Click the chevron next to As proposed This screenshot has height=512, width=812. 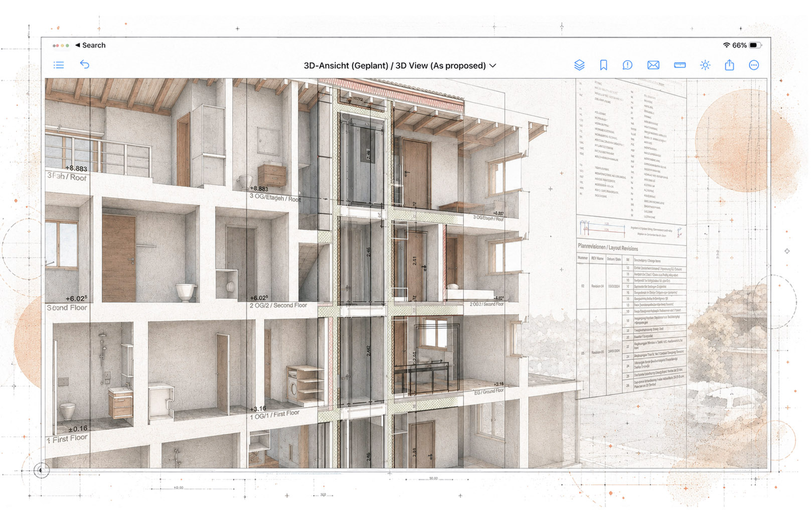pyautogui.click(x=493, y=66)
